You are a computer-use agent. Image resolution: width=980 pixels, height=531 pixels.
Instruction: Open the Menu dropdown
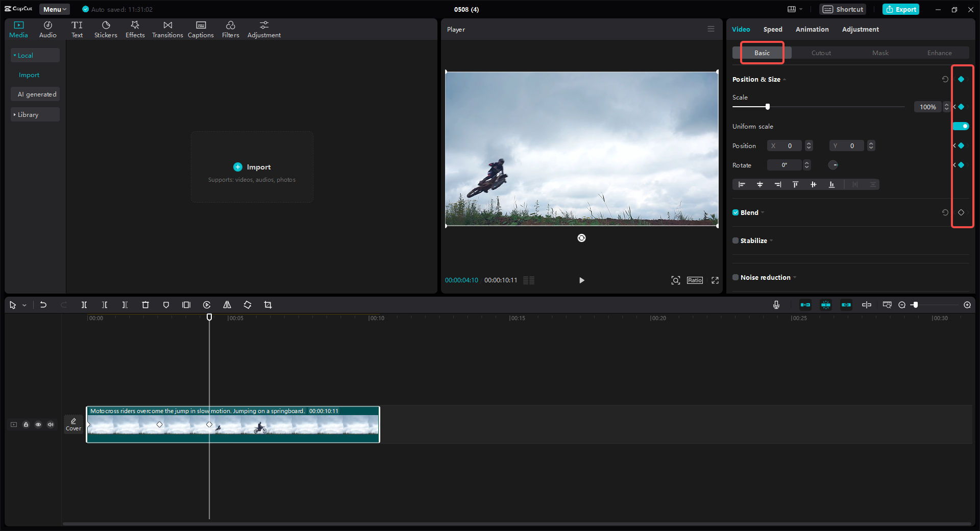pos(54,9)
